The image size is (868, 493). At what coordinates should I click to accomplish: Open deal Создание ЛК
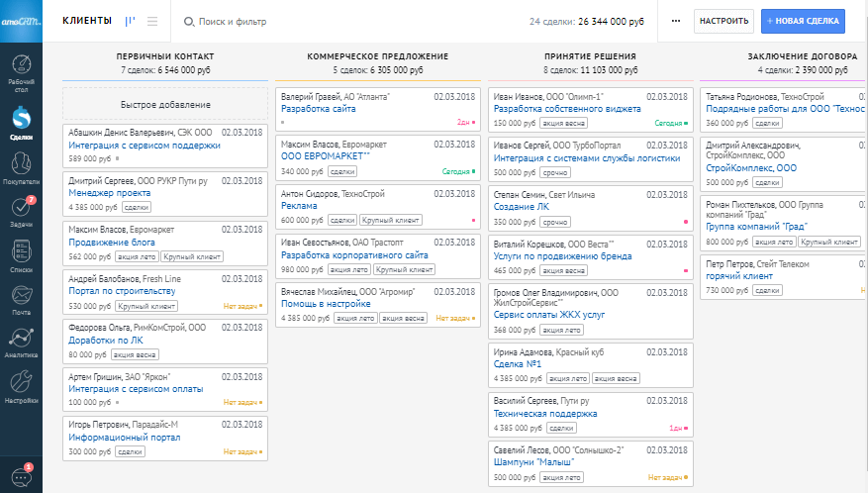(x=522, y=207)
